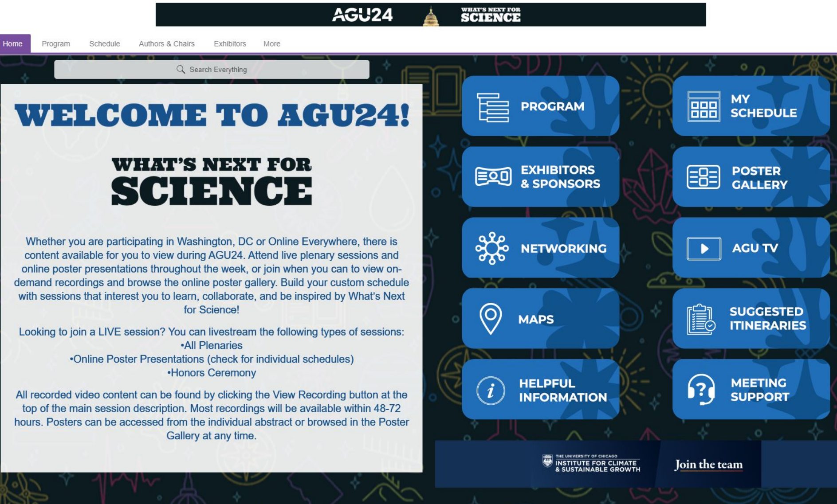Viewport: 837px width, 504px height.
Task: Open the My Schedule calendar grid icon
Action: coord(703,106)
